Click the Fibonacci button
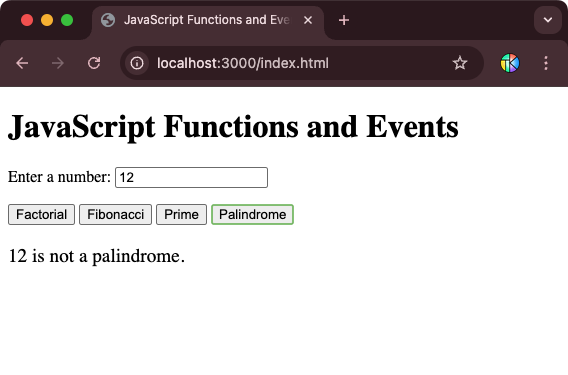Screen dimensions: 568x375 (116, 214)
